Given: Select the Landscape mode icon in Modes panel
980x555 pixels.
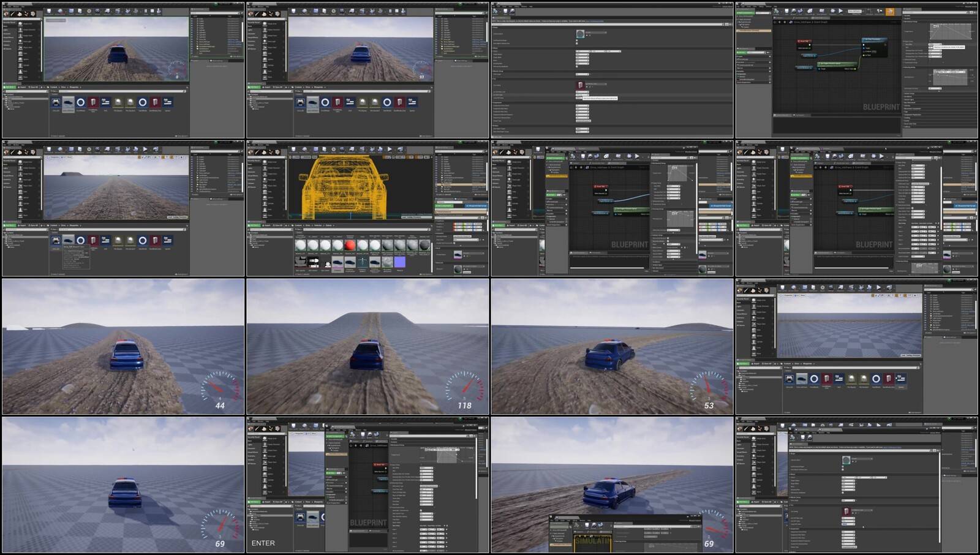Looking at the screenshot, I should (19, 14).
